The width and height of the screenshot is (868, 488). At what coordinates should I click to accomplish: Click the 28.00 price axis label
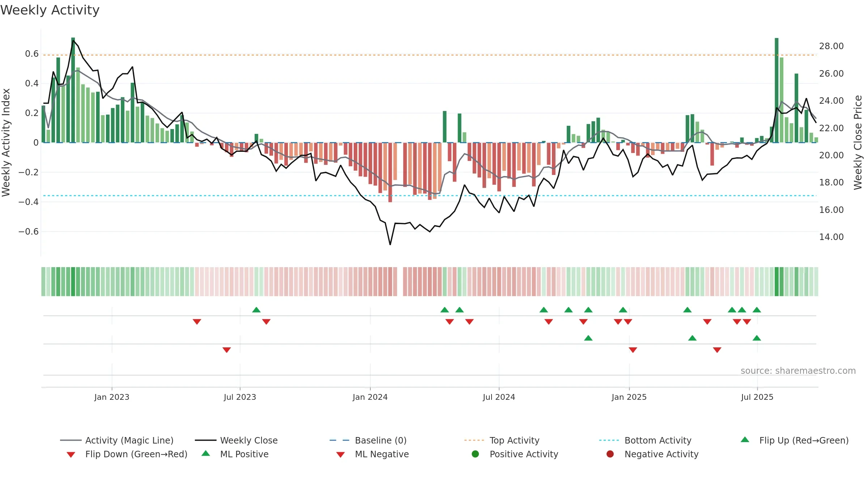(x=831, y=46)
